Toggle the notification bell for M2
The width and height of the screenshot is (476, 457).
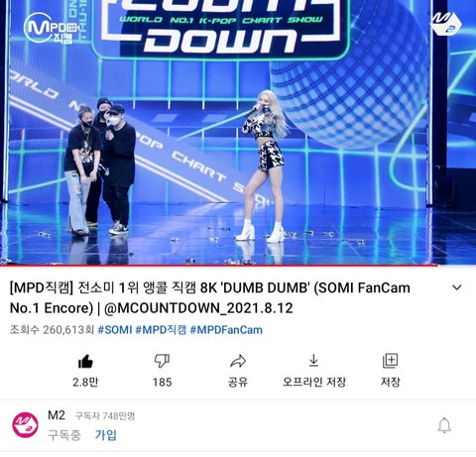point(444,425)
